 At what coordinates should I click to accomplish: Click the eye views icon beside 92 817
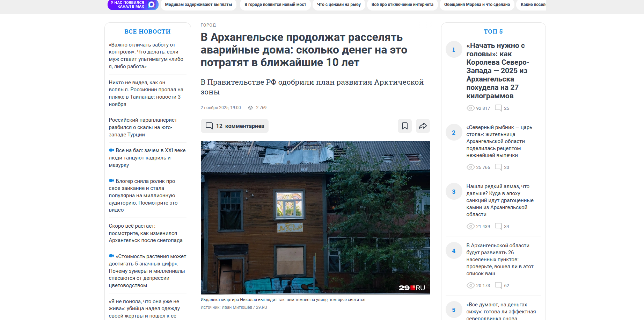click(x=470, y=108)
